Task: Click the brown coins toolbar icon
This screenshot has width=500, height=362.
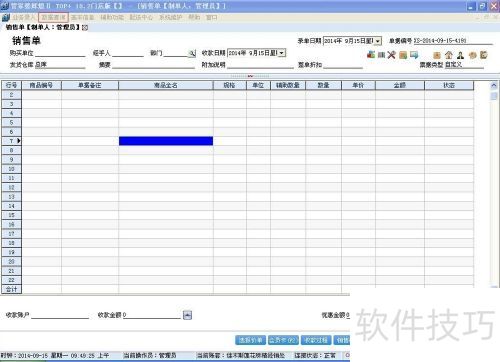Action: [x=472, y=55]
